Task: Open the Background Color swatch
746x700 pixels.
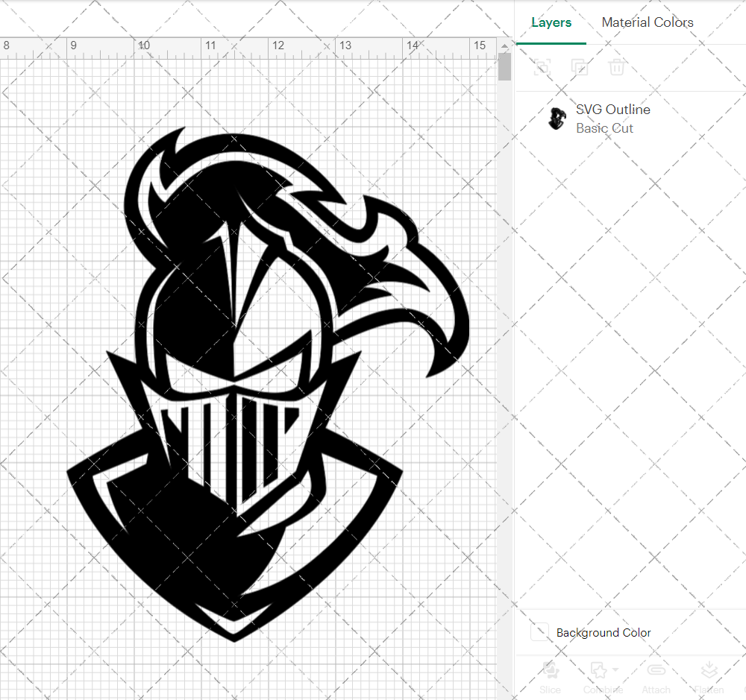Action: (539, 632)
